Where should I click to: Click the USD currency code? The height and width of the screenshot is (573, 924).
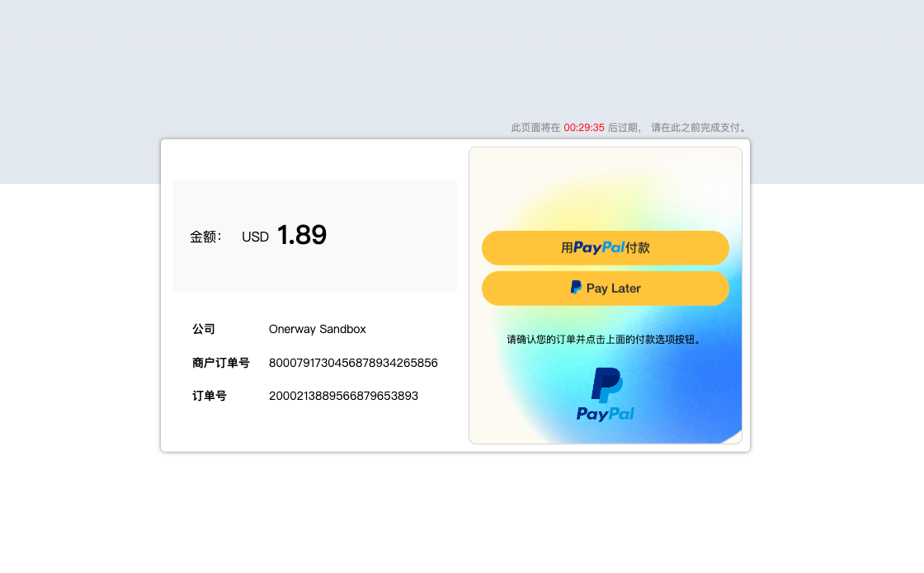(255, 237)
